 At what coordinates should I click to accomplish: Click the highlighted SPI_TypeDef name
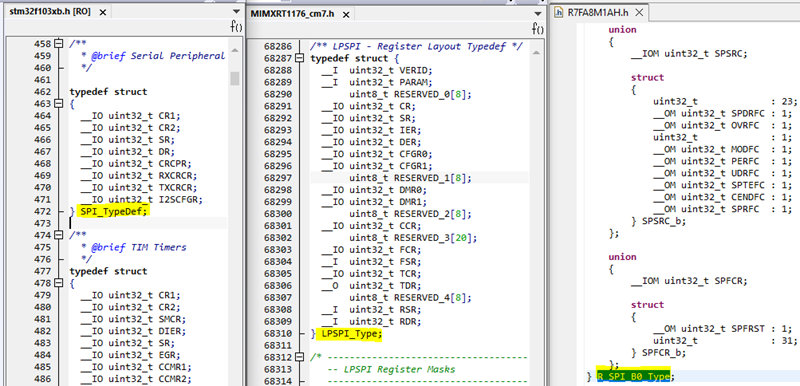[113, 211]
